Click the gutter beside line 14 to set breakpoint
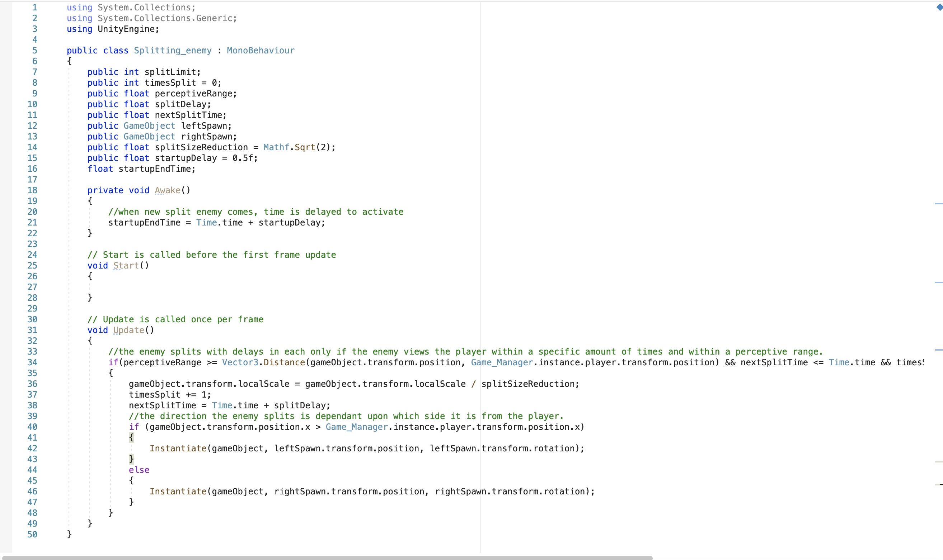 (53, 147)
